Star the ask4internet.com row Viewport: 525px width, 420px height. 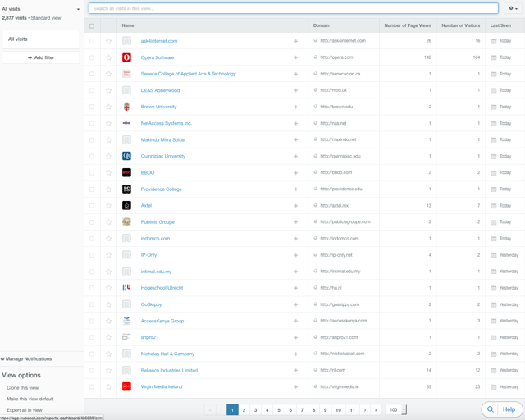[x=108, y=41]
